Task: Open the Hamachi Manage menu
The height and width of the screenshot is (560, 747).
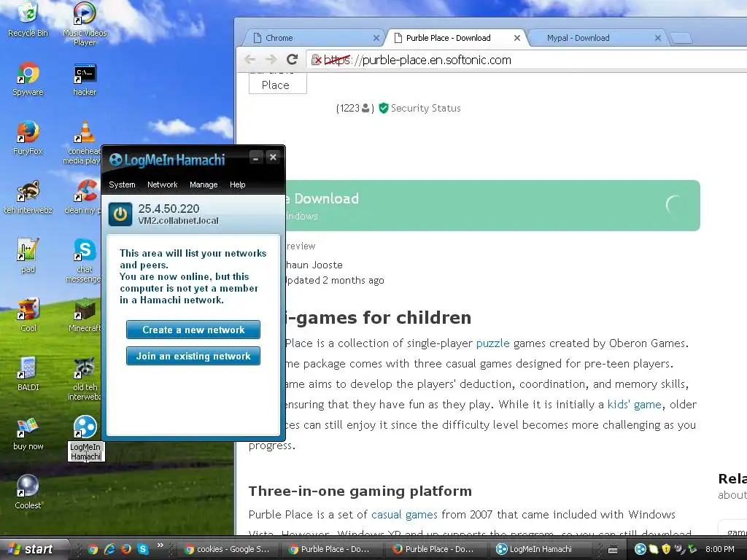Action: tap(204, 184)
